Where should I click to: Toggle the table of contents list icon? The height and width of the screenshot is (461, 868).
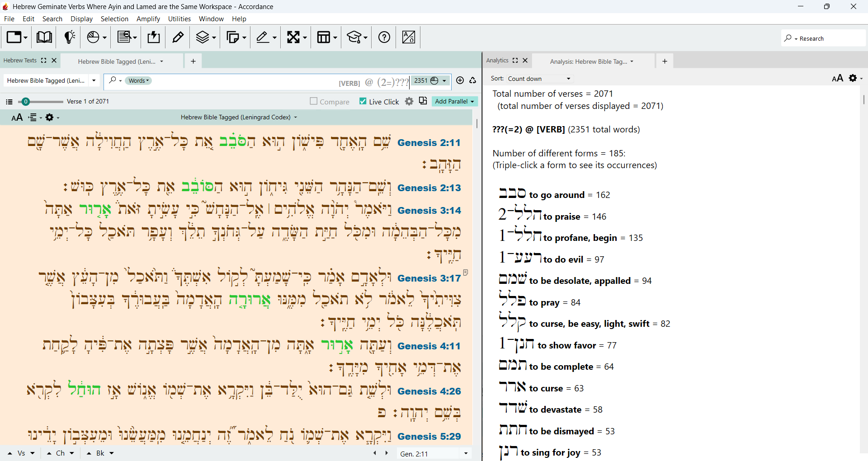pos(9,102)
